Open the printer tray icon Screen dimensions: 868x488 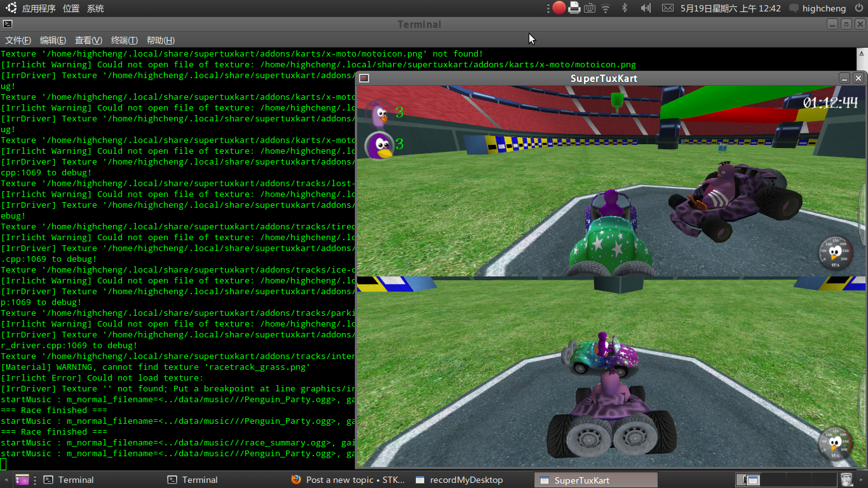tap(574, 8)
